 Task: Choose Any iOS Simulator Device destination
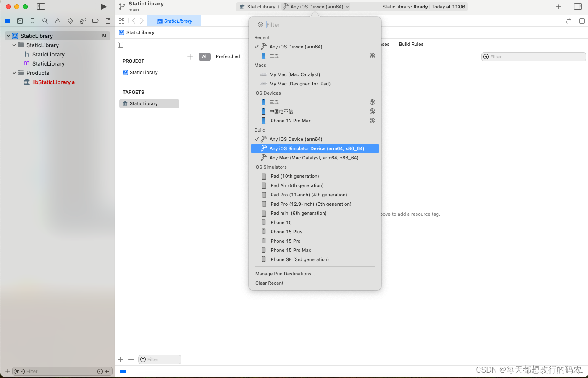tap(315, 148)
